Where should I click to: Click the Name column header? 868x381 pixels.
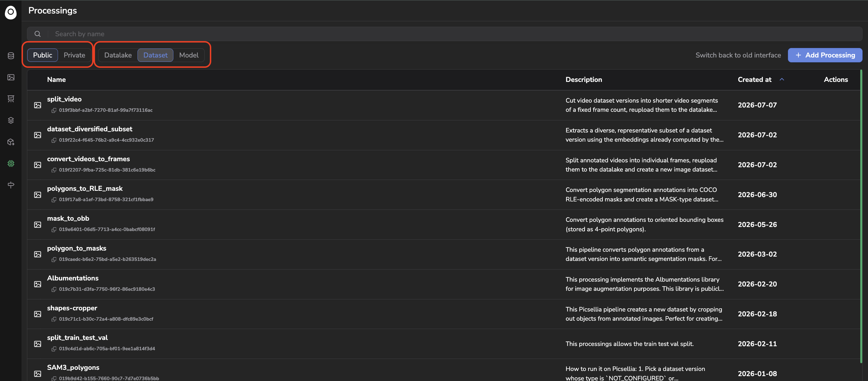click(56, 80)
